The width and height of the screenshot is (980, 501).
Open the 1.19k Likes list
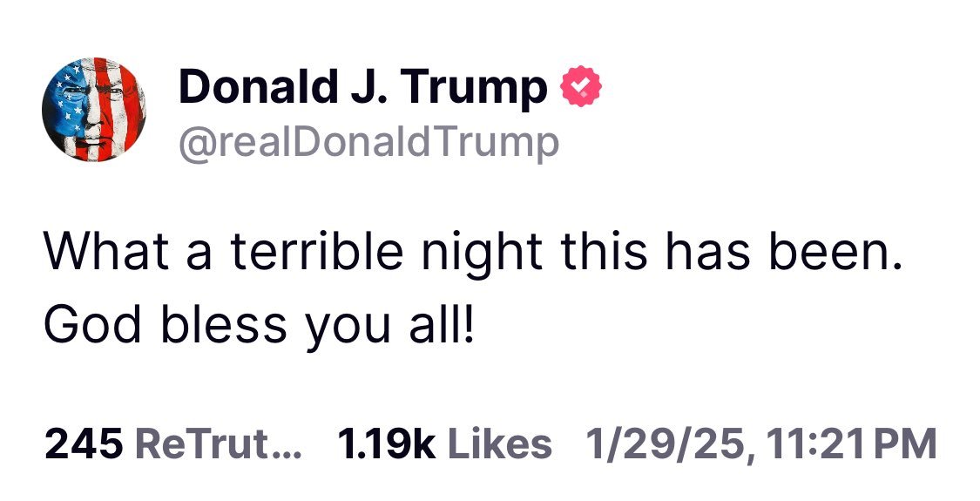(444, 444)
